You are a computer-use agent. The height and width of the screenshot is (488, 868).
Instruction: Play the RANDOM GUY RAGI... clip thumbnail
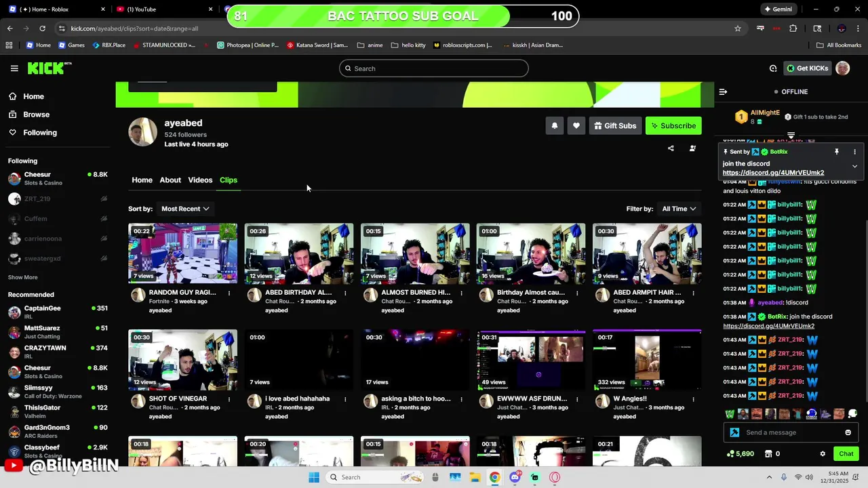pyautogui.click(x=182, y=253)
